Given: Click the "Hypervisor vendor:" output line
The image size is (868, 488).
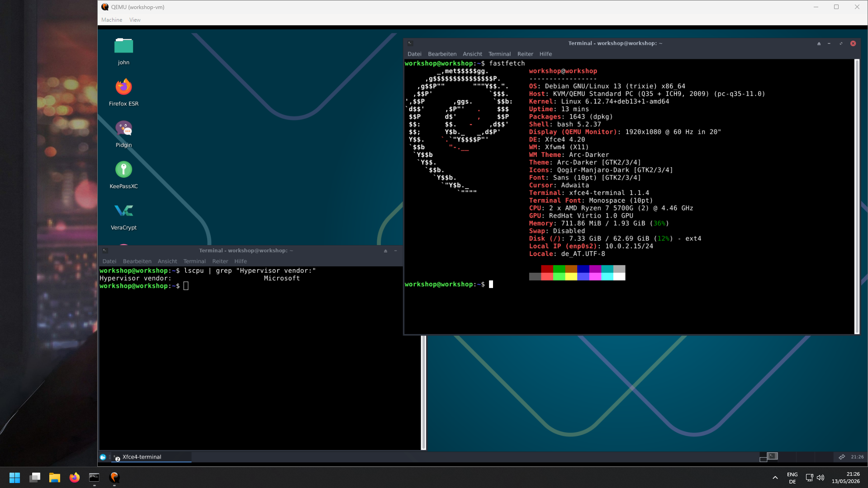Looking at the screenshot, I should pyautogui.click(x=199, y=278).
